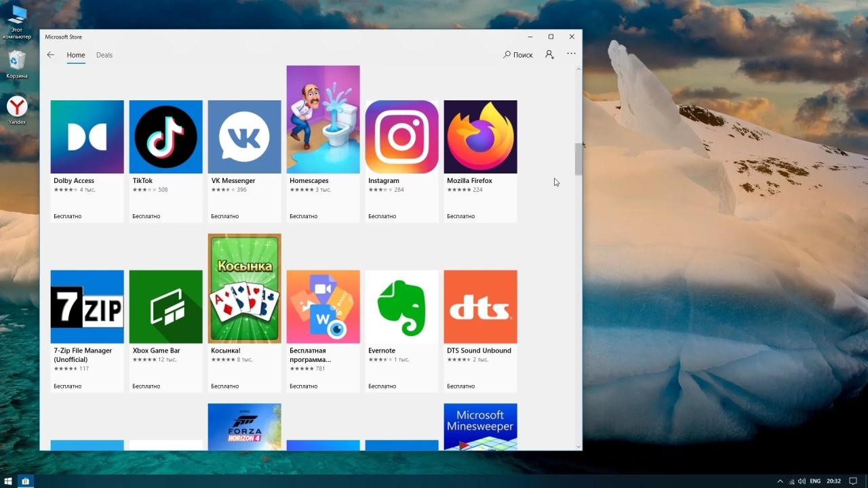868x488 pixels.
Task: Open the Instagram app icon
Action: coord(402,137)
